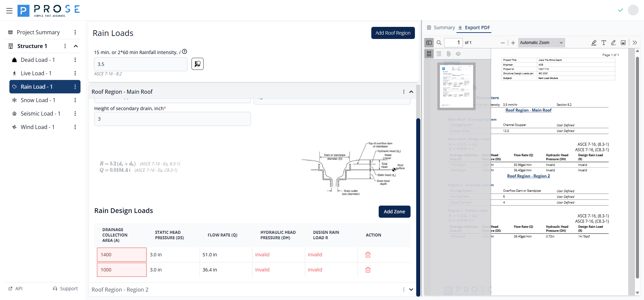Click the hamburger menu icon

9,11
